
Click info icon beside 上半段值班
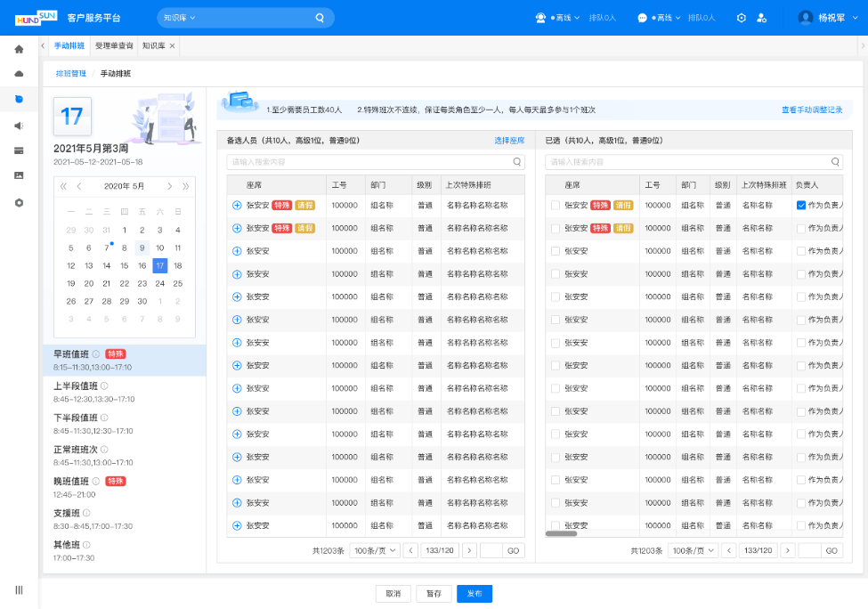click(x=104, y=386)
